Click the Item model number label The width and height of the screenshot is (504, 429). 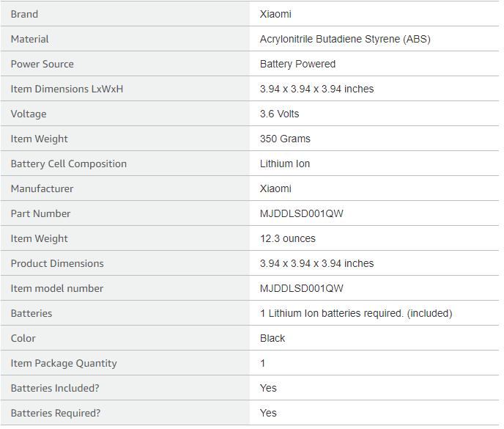(57, 288)
